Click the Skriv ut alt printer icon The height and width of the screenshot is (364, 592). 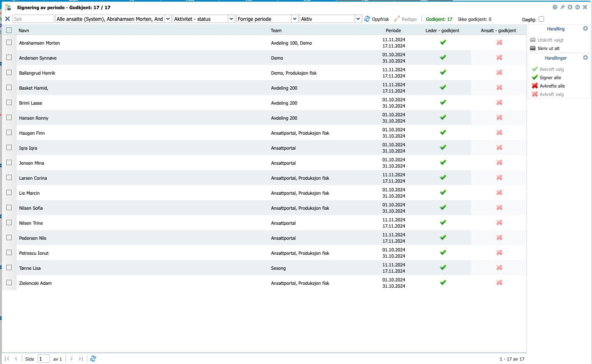point(533,48)
